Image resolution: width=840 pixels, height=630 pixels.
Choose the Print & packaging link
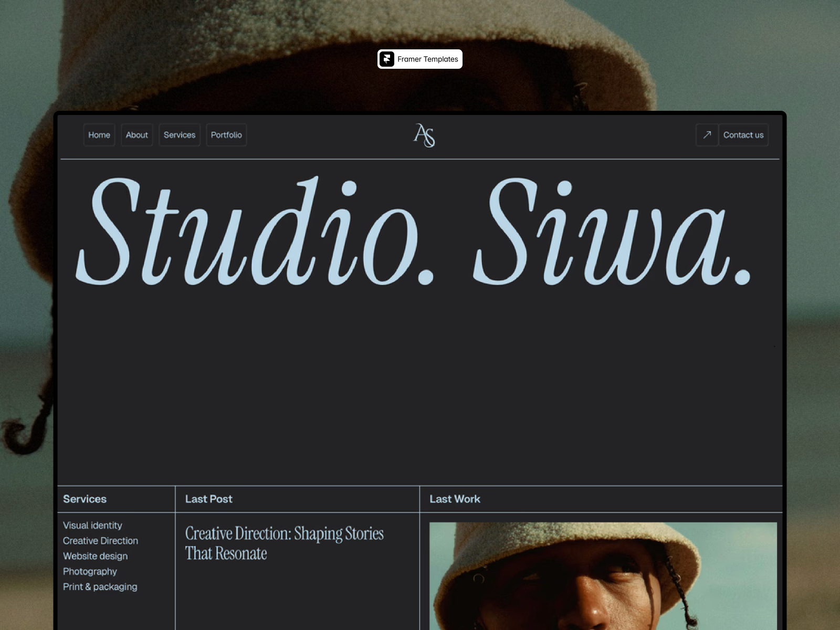click(100, 587)
